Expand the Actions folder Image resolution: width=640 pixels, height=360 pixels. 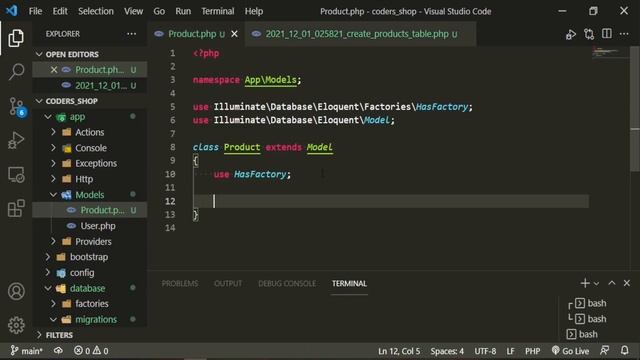click(53, 132)
